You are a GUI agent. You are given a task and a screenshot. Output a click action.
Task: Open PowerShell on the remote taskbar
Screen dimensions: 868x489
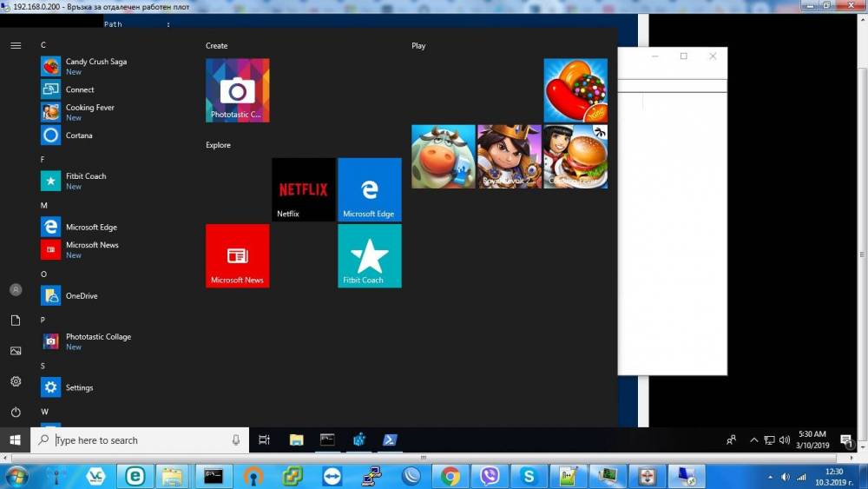coord(390,440)
